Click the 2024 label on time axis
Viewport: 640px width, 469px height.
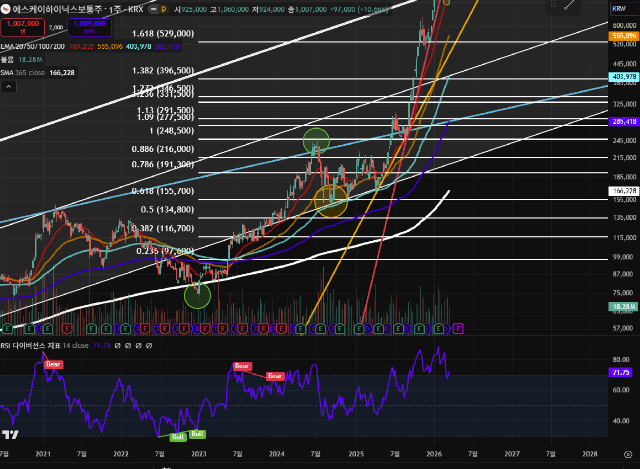[x=277, y=454]
